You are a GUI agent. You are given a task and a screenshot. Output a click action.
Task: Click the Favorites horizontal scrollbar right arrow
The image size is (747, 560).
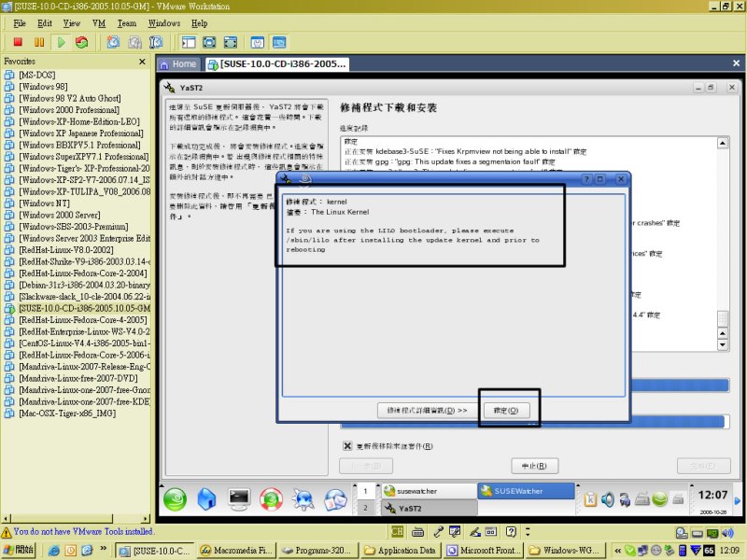click(x=146, y=518)
